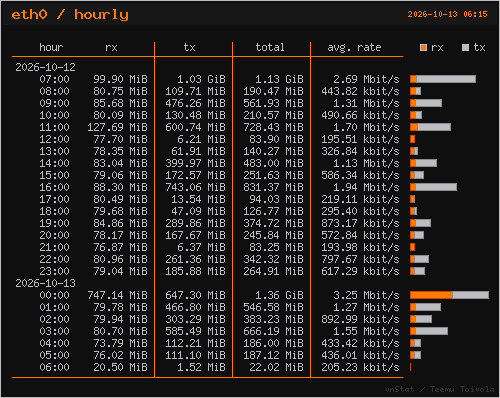Click the tx value 111.10 MiB

click(x=195, y=355)
